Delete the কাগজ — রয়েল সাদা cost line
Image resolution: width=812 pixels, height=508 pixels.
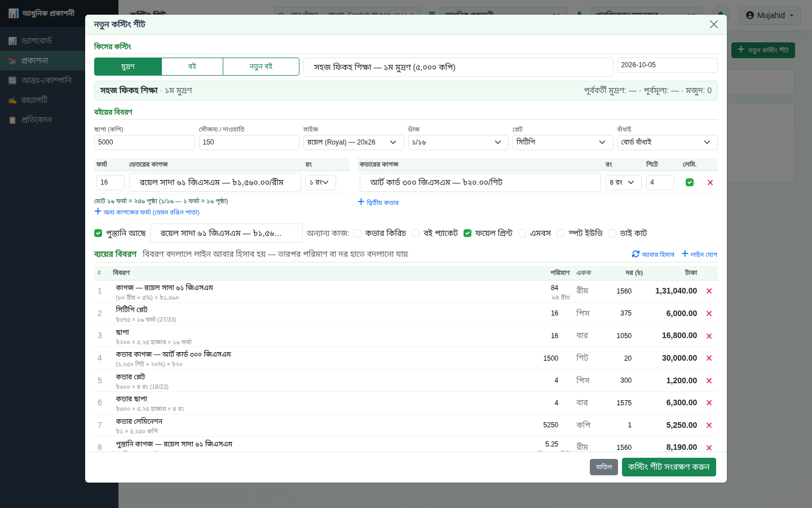[x=709, y=291]
